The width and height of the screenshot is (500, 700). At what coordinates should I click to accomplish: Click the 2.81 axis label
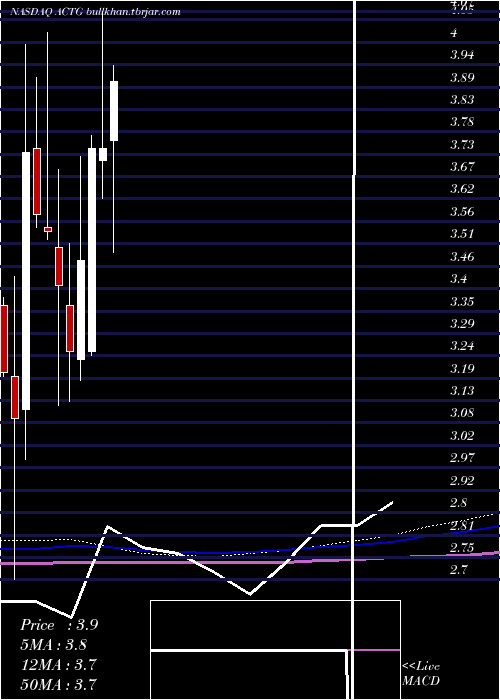(x=462, y=525)
